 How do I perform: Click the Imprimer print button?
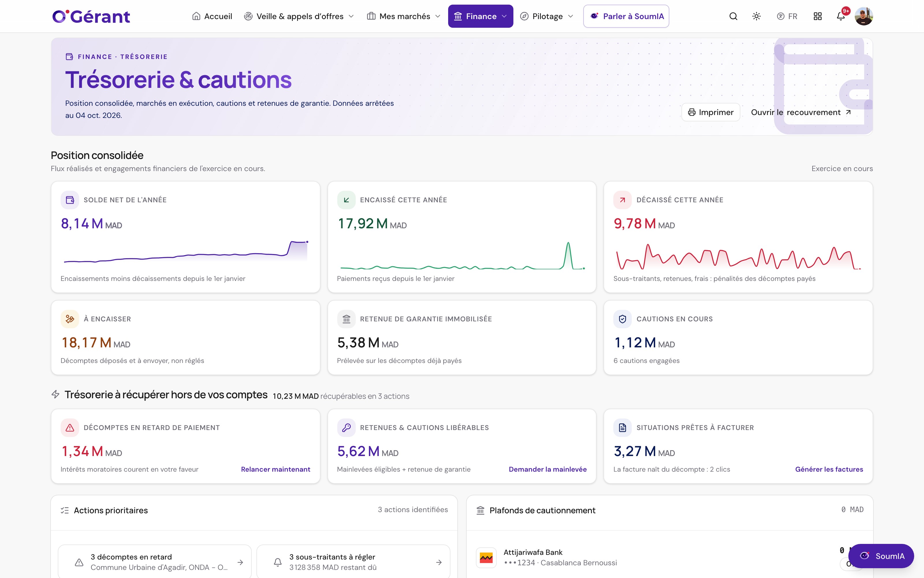coord(711,112)
